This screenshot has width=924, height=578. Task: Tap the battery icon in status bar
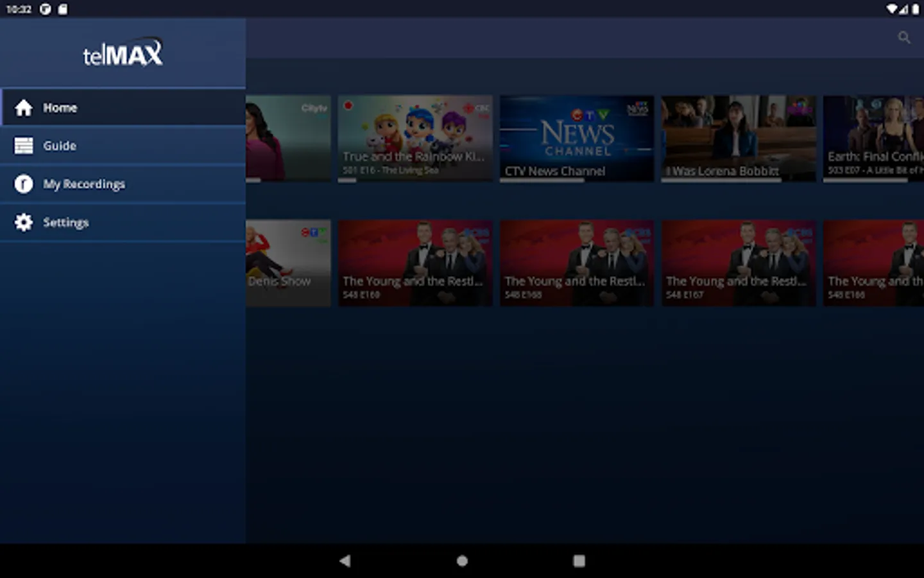(916, 9)
